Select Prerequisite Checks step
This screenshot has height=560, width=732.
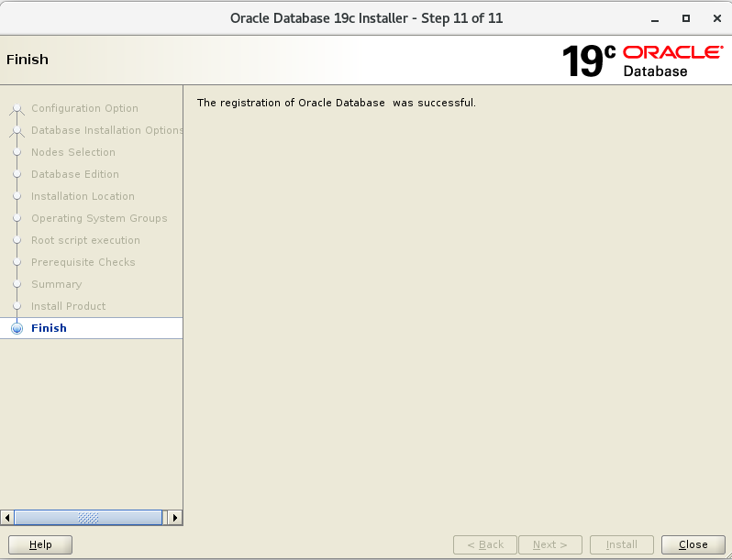coord(83,262)
